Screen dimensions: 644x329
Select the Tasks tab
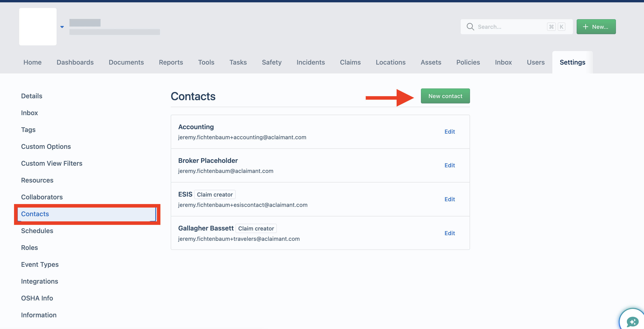tap(238, 62)
